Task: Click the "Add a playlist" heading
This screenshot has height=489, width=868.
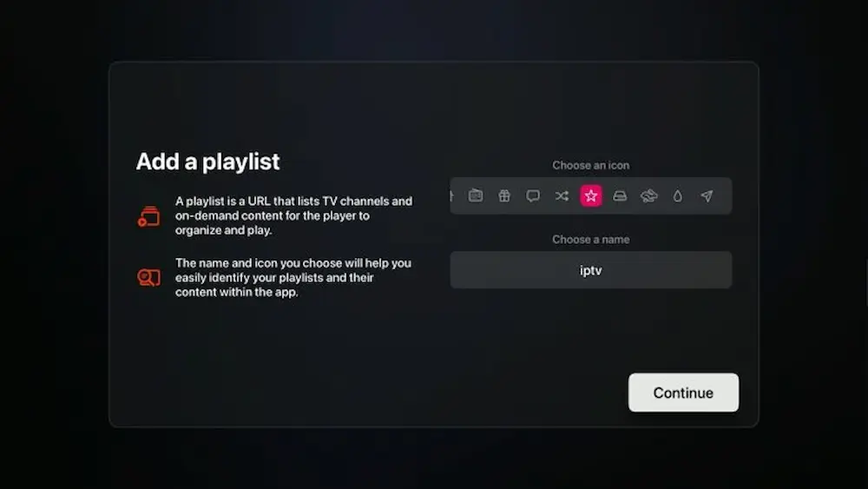Action: tap(207, 162)
